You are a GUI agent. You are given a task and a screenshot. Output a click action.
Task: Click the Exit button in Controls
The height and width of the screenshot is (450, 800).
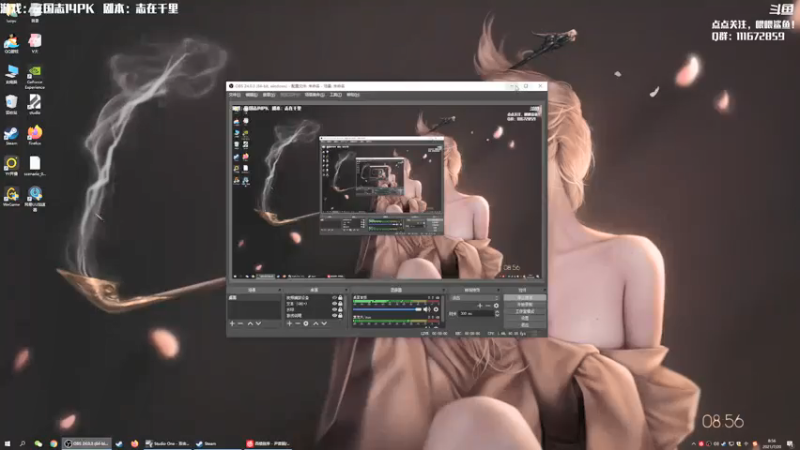524,324
